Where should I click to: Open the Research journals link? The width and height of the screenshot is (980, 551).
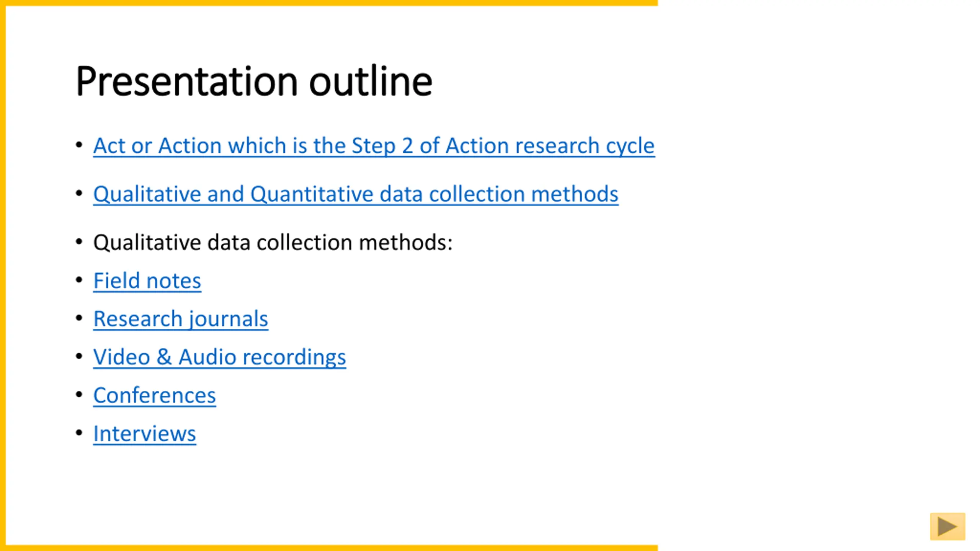pos(181,319)
